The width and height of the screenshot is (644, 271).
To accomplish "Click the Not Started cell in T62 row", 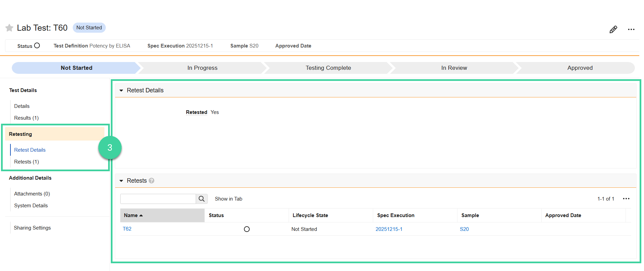I will 304,229.
